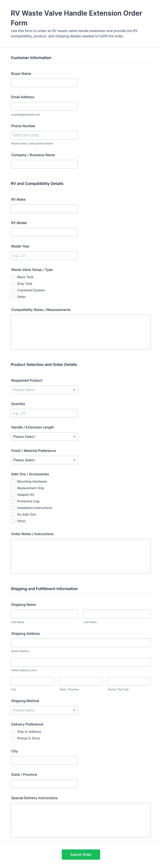Click the Phone Number field

44,135
